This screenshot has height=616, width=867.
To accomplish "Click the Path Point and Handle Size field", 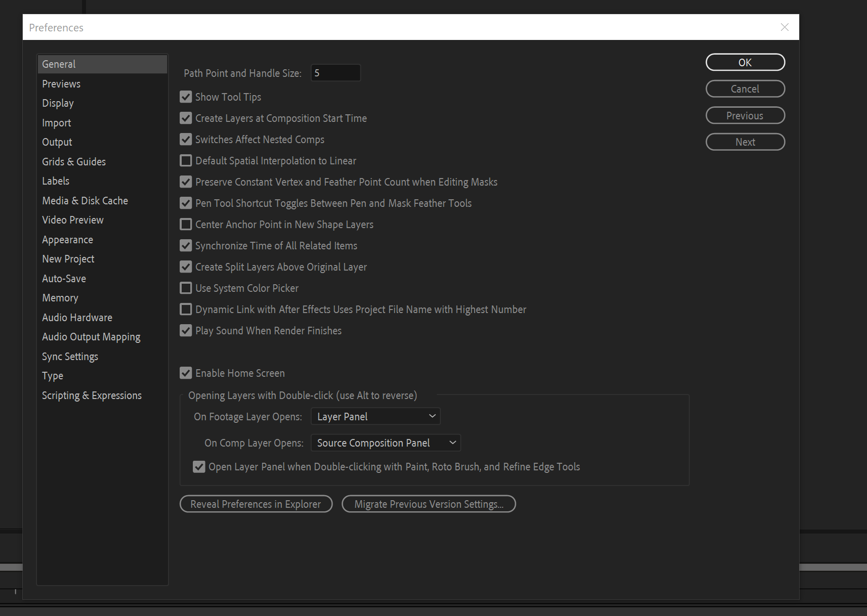I will (336, 72).
